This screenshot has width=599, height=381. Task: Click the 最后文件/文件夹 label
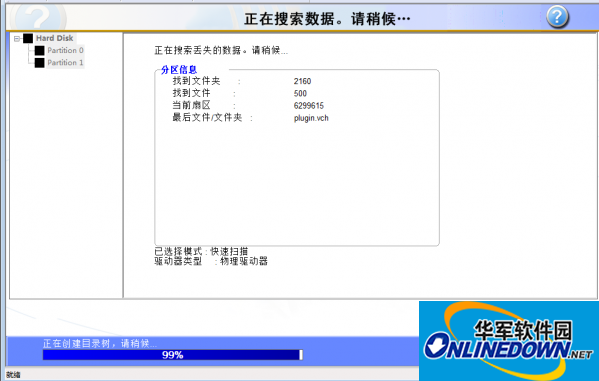pos(207,118)
